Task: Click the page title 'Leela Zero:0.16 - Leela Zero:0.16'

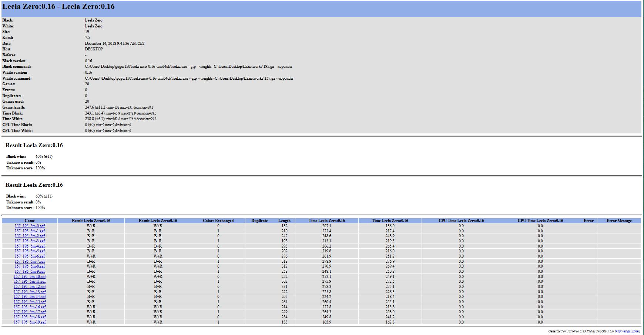Action: (x=58, y=7)
